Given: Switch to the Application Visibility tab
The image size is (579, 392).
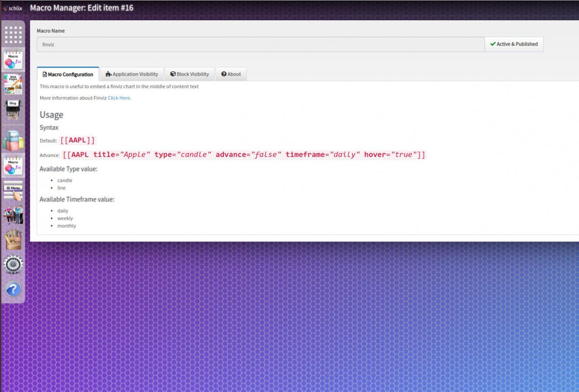Looking at the screenshot, I should pyautogui.click(x=132, y=74).
